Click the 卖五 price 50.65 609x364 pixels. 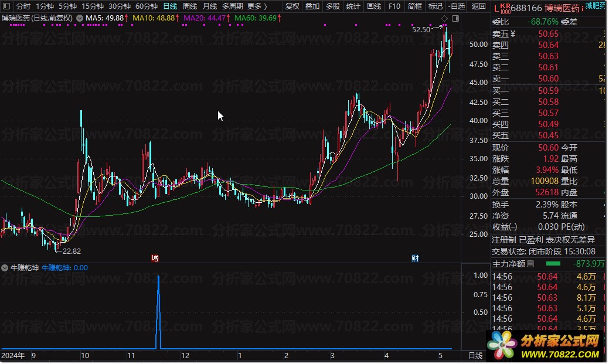click(548, 34)
